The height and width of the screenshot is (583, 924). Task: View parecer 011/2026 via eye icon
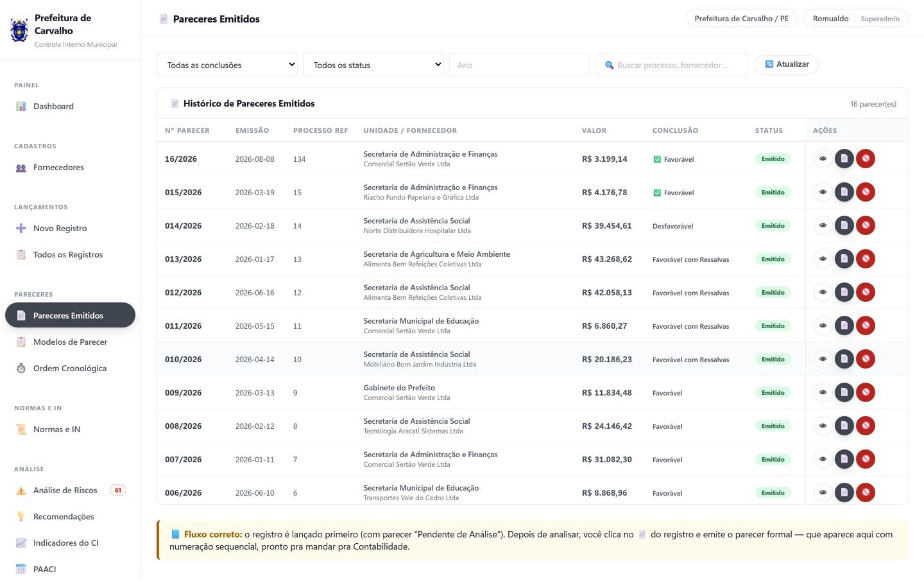823,326
